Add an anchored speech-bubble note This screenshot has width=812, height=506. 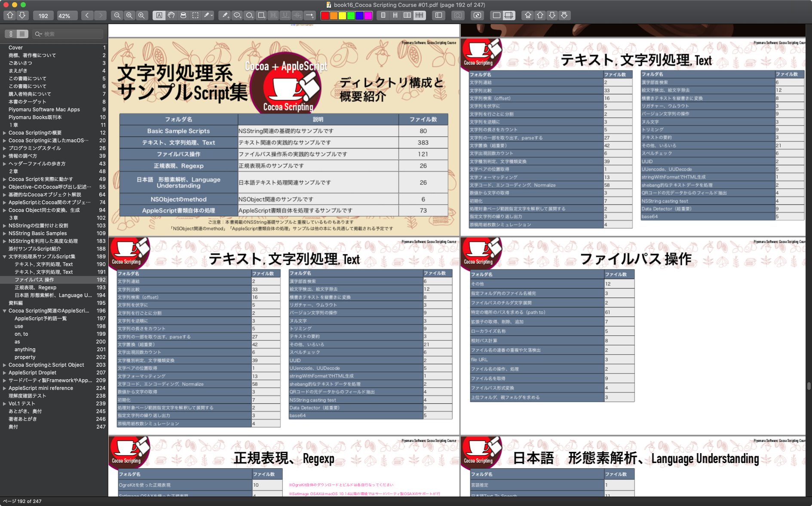237,15
